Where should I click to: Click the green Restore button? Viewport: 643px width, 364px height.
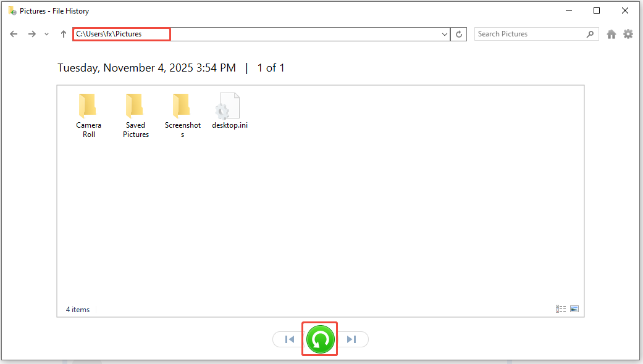(x=319, y=339)
